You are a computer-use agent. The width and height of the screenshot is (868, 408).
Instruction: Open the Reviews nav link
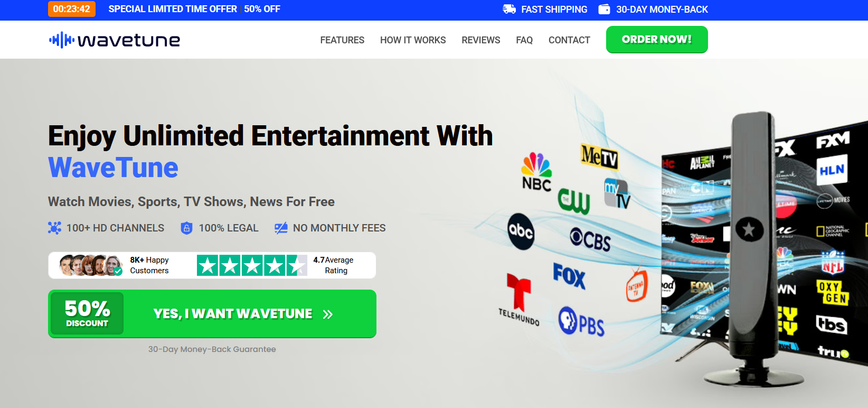pos(480,40)
